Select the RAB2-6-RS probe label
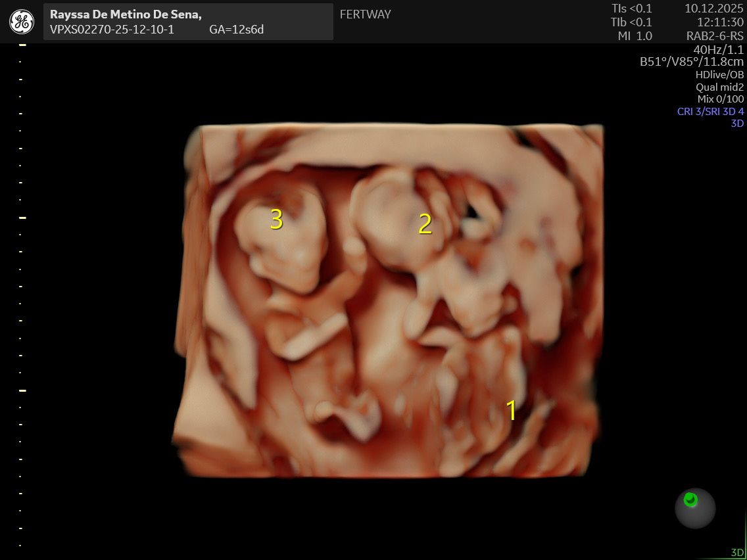 point(715,36)
